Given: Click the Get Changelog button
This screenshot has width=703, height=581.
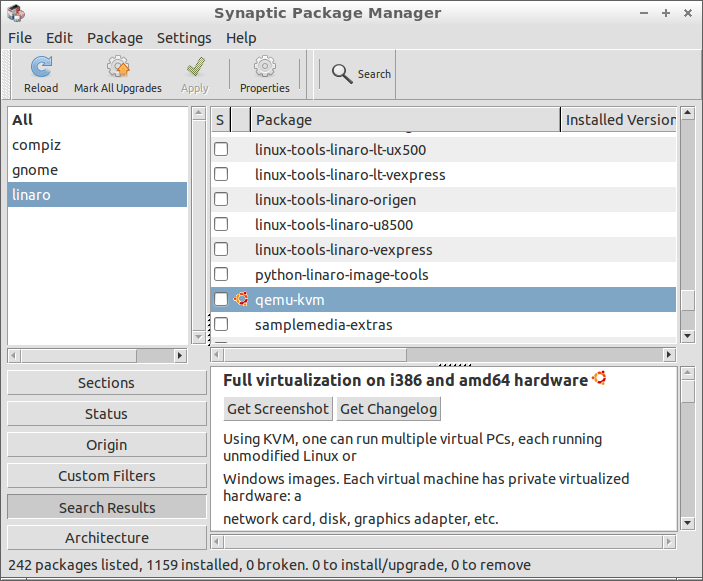Looking at the screenshot, I should pos(389,409).
